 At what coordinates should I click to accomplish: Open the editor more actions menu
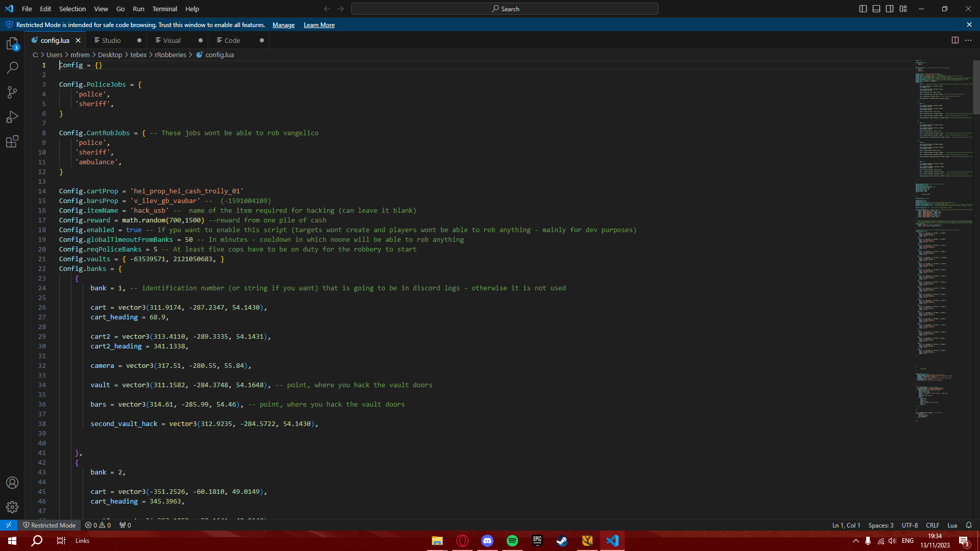pos(969,40)
